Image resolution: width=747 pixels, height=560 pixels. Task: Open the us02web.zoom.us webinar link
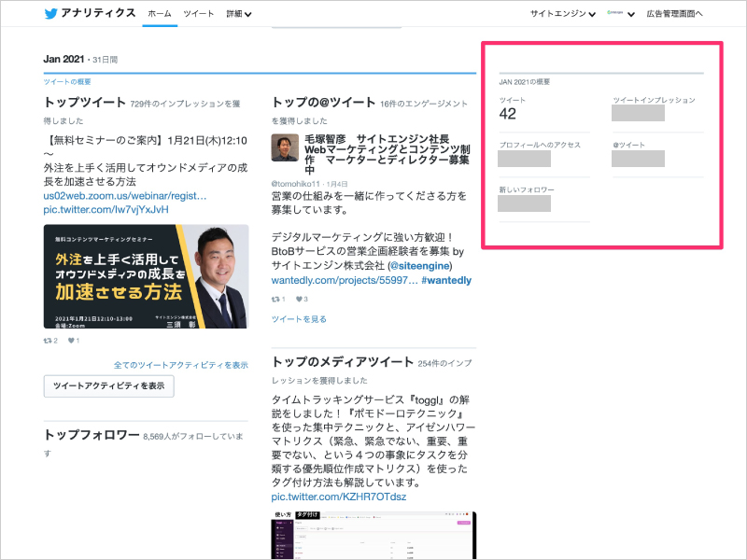pos(125,196)
